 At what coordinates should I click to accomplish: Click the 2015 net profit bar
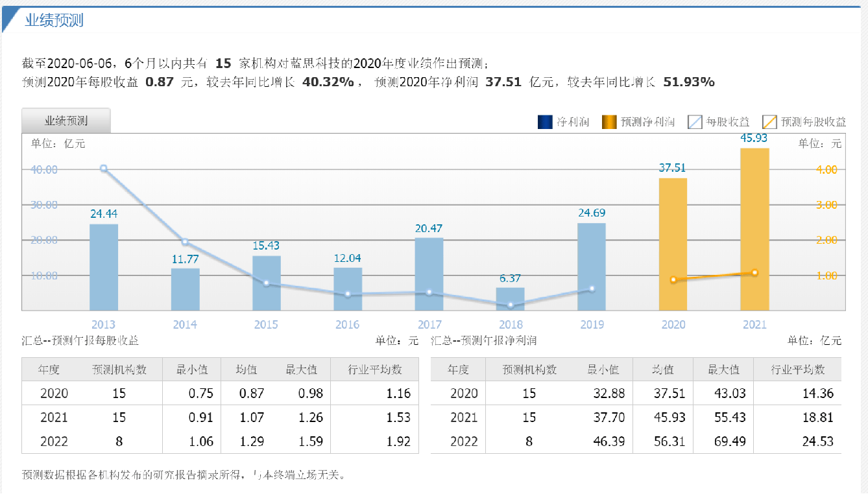tap(267, 283)
